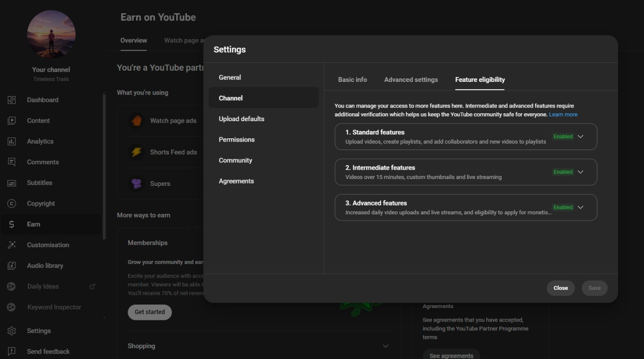The image size is (644, 359).
Task: Click the Watch page ads icon
Action: (x=136, y=121)
